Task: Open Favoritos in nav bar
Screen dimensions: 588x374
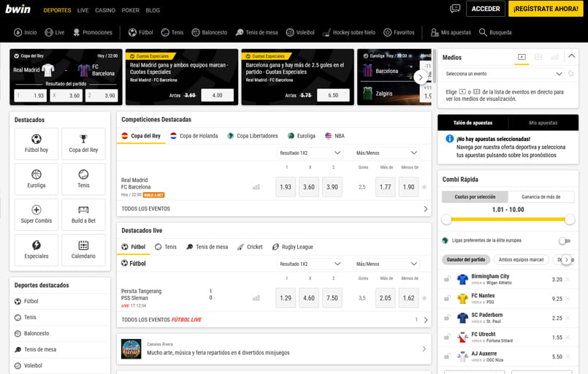Action: click(399, 32)
